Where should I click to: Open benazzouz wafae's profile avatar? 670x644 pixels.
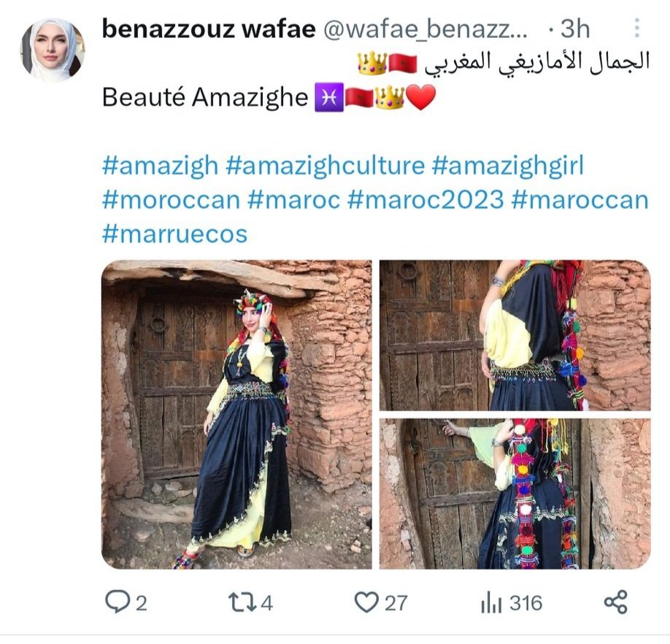[53, 50]
